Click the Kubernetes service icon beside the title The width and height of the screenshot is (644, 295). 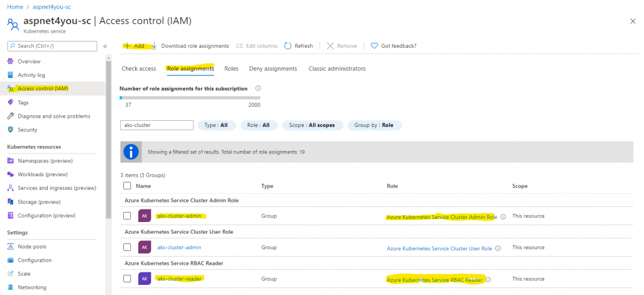(x=13, y=25)
